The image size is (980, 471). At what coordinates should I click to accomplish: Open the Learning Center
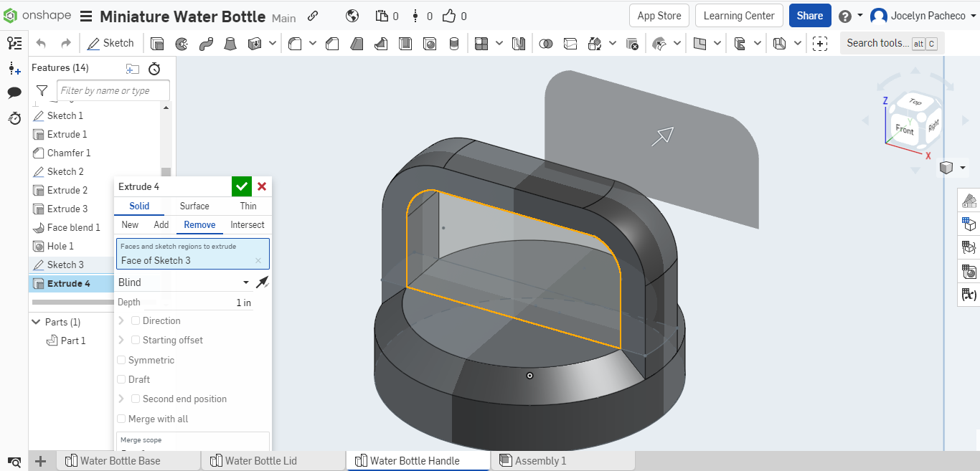(738, 16)
